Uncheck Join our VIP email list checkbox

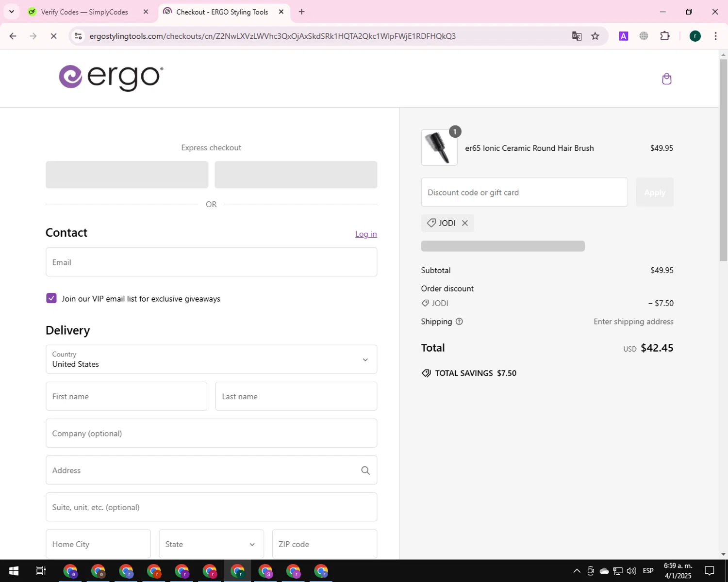(51, 298)
